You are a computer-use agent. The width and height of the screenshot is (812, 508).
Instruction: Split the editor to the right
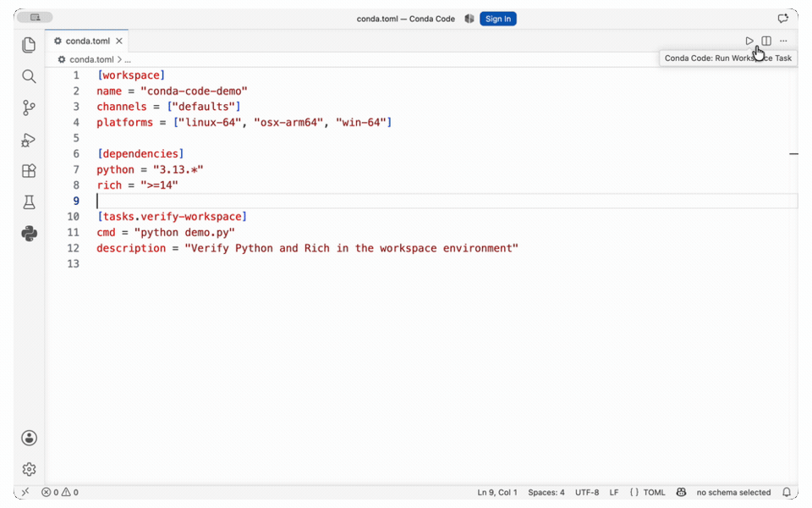[x=766, y=41]
